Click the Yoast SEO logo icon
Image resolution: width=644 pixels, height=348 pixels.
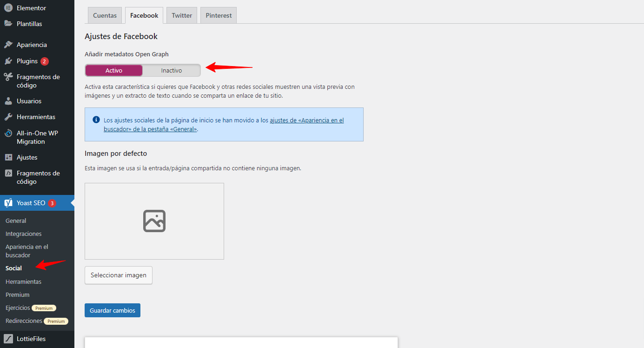8,203
